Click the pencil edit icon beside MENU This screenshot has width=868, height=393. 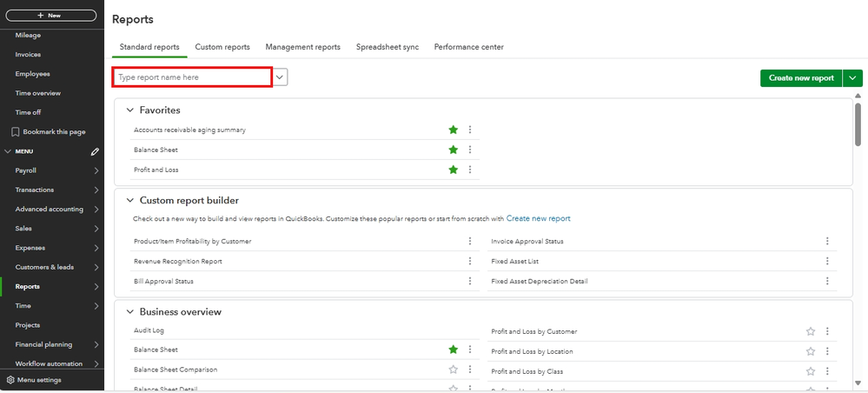[96, 151]
